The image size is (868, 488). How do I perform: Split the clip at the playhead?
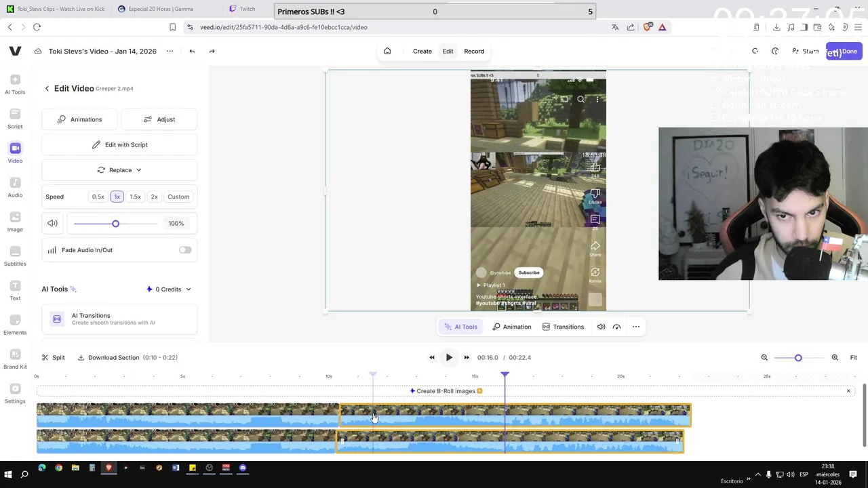point(53,357)
